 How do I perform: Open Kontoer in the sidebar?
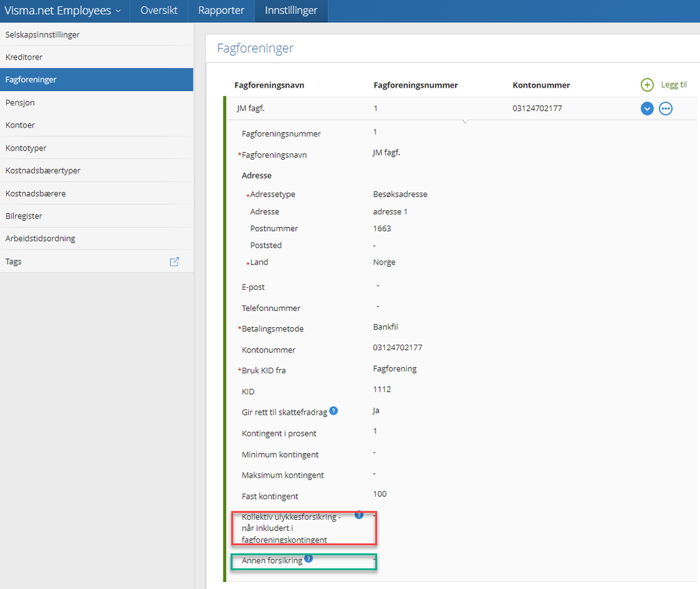point(97,125)
